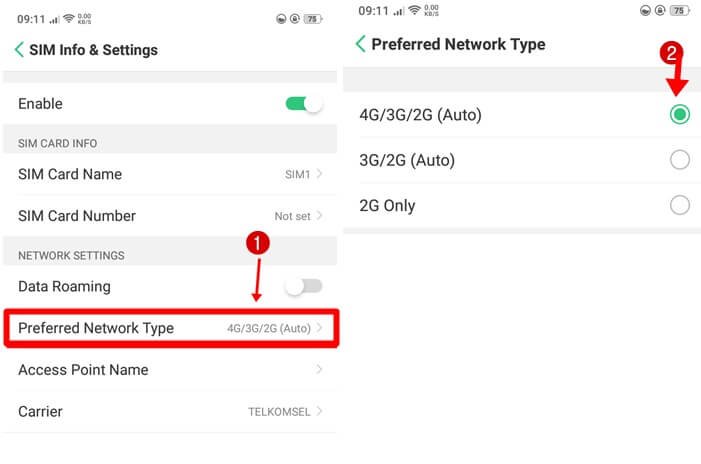Turn on the Data Roaming switch
The height and width of the screenshot is (464, 701).
tap(304, 286)
